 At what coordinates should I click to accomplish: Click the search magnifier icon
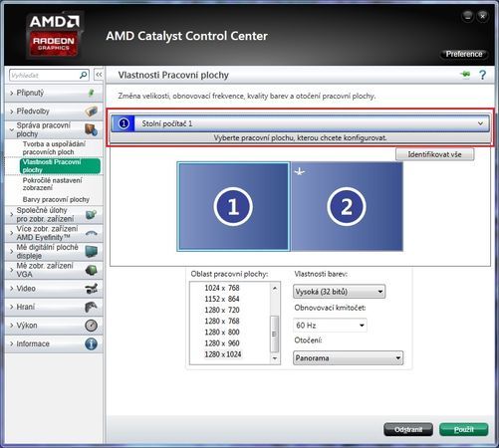[x=84, y=76]
